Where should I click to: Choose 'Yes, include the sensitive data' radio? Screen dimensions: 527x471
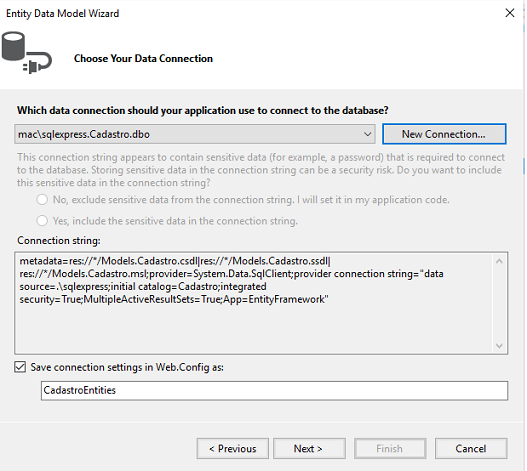42,221
